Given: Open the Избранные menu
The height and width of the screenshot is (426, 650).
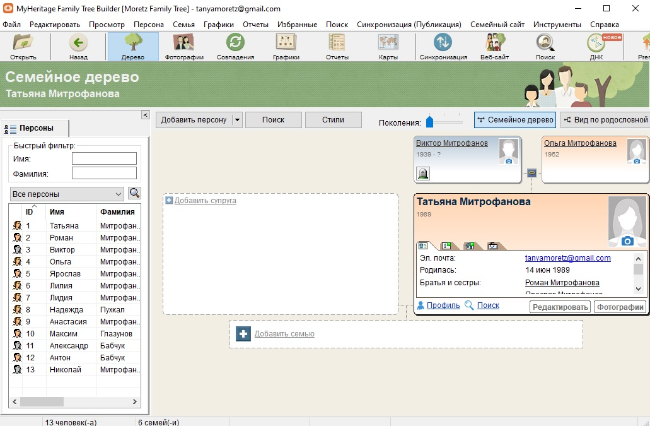Looking at the screenshot, I should [x=297, y=24].
